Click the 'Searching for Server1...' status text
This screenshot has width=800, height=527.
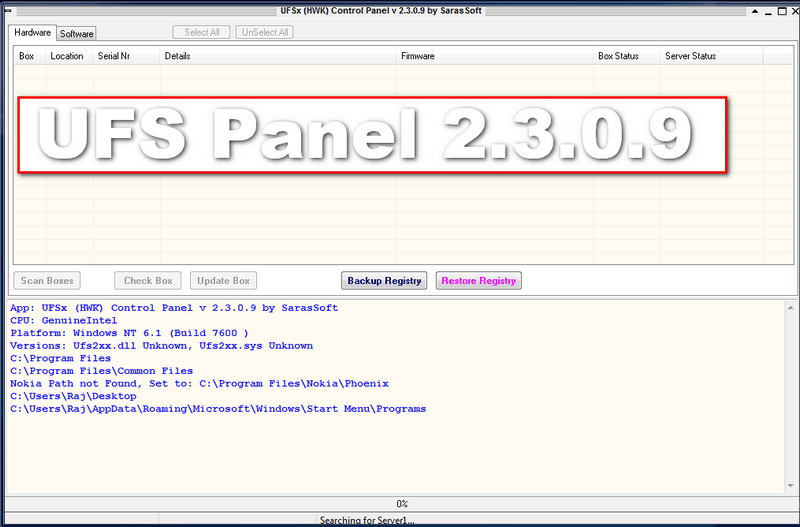coord(367,520)
